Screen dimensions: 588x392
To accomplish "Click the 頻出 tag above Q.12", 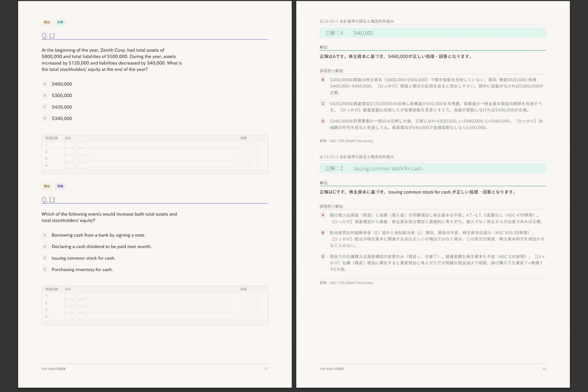I will (x=47, y=22).
